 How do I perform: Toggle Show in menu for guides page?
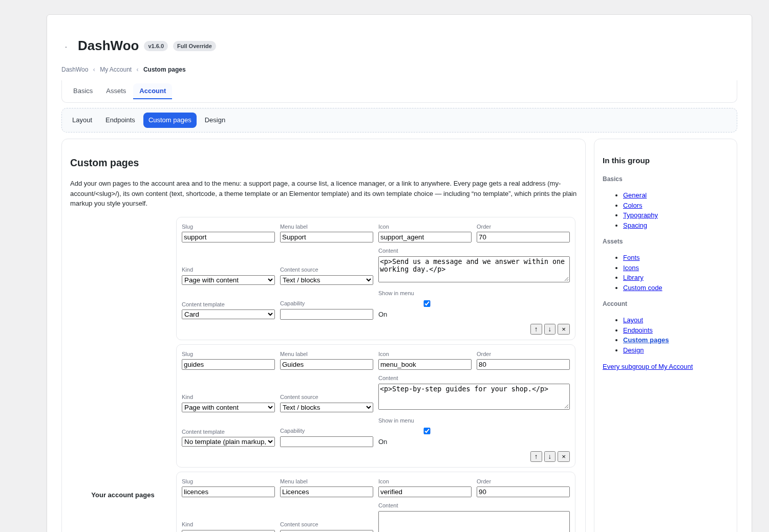(427, 431)
